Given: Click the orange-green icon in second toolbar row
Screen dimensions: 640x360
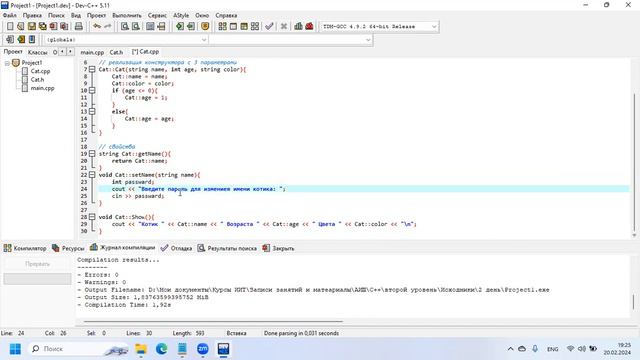Looking at the screenshot, I should [x=21, y=40].
